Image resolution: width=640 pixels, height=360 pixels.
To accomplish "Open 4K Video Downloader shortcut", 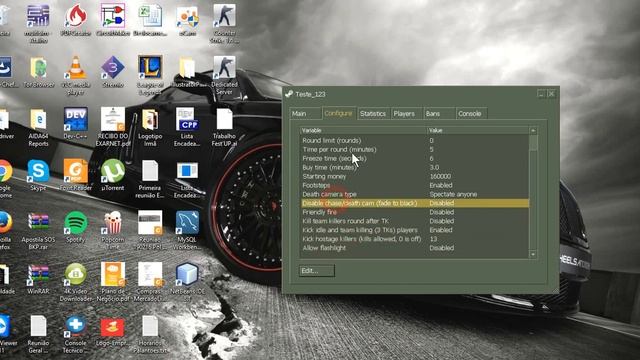I will [x=76, y=282].
